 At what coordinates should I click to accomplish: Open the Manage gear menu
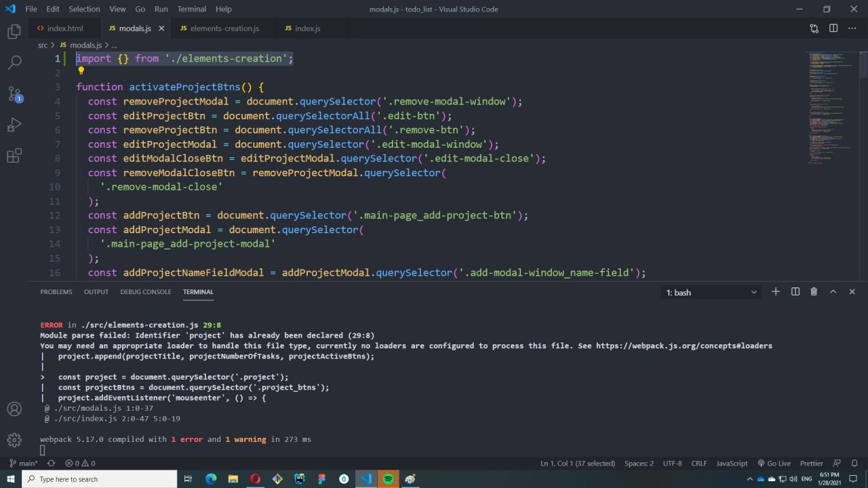coord(14,440)
